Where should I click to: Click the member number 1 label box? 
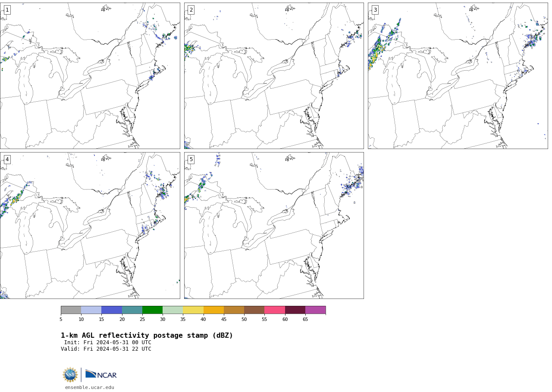point(7,10)
